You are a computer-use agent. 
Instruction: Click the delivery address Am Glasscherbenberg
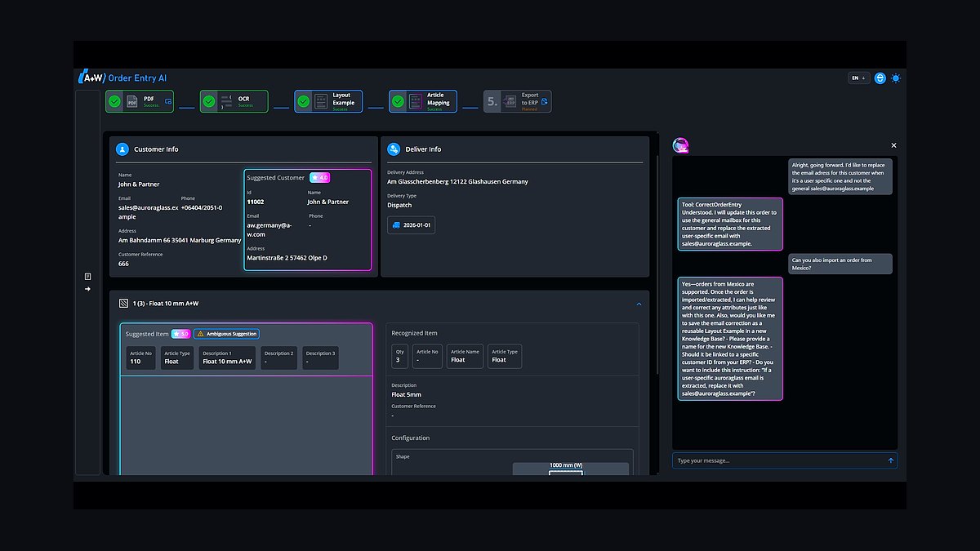point(457,181)
